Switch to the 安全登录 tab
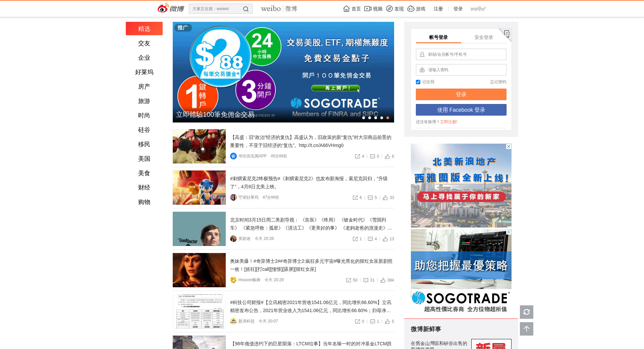This screenshot has width=644, height=349. 483,37
